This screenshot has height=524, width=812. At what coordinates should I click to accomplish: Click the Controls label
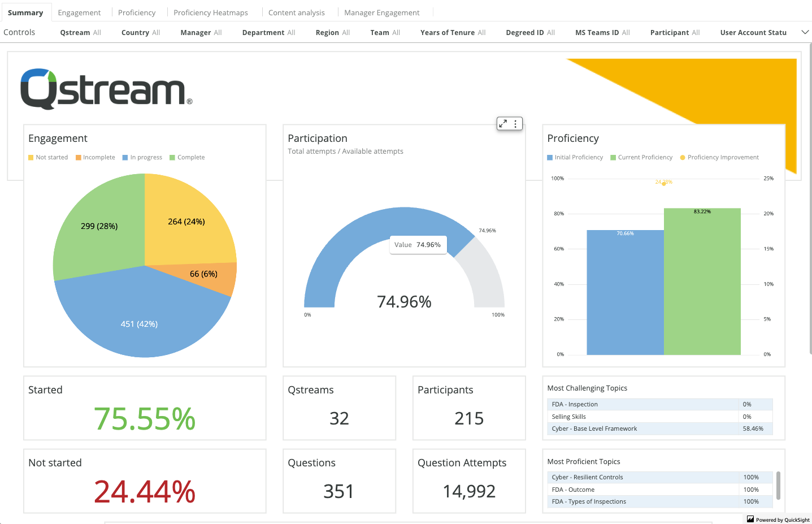pyautogui.click(x=19, y=32)
